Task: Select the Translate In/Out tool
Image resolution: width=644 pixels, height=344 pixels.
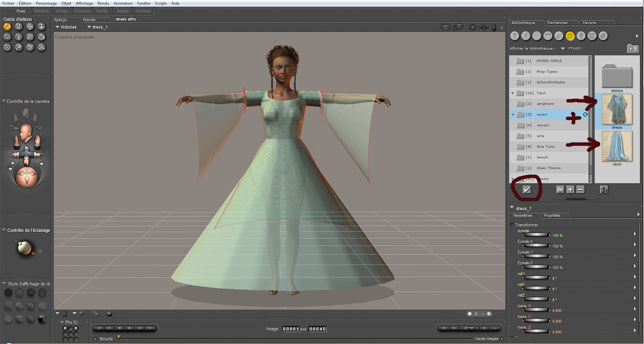Action: tap(41, 27)
